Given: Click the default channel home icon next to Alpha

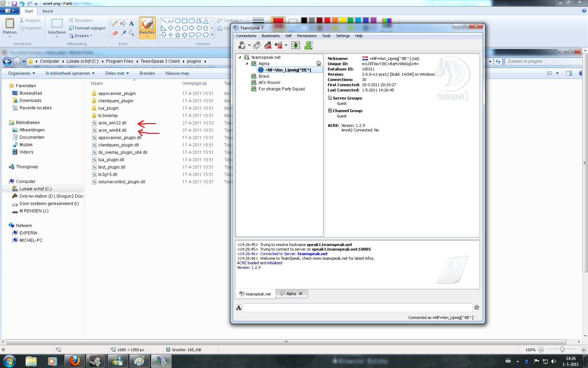Looking at the screenshot, I should click(319, 63).
